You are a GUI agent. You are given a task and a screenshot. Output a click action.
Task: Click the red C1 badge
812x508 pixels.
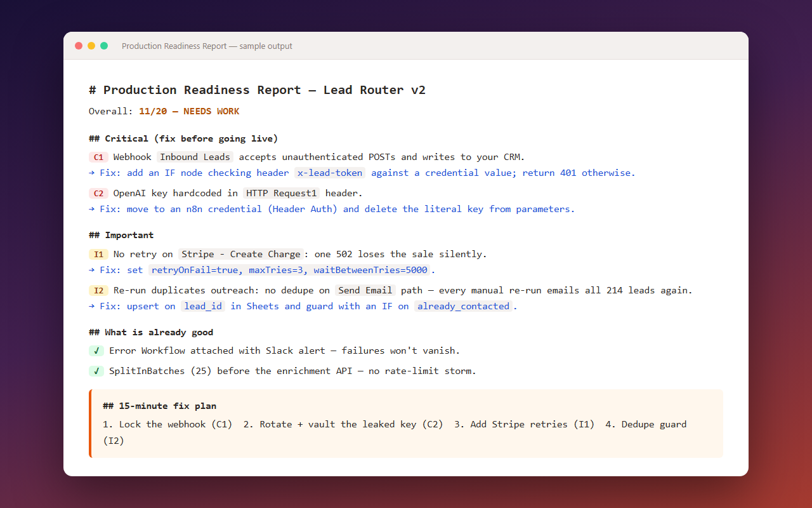click(98, 157)
